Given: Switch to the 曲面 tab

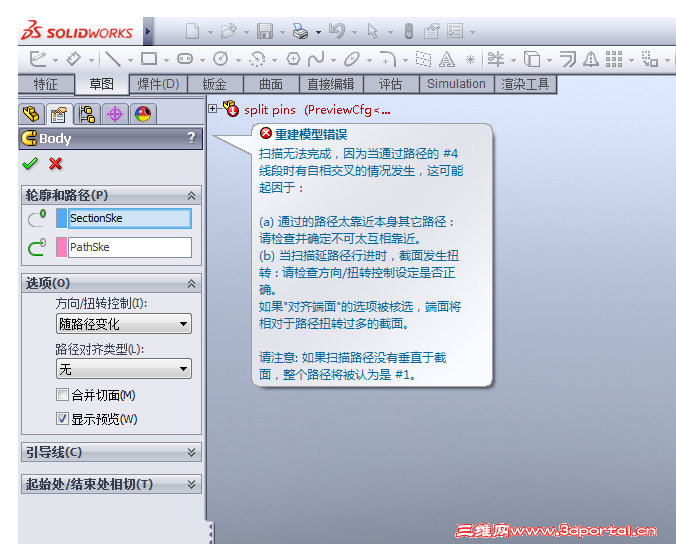Looking at the screenshot, I should tap(271, 84).
